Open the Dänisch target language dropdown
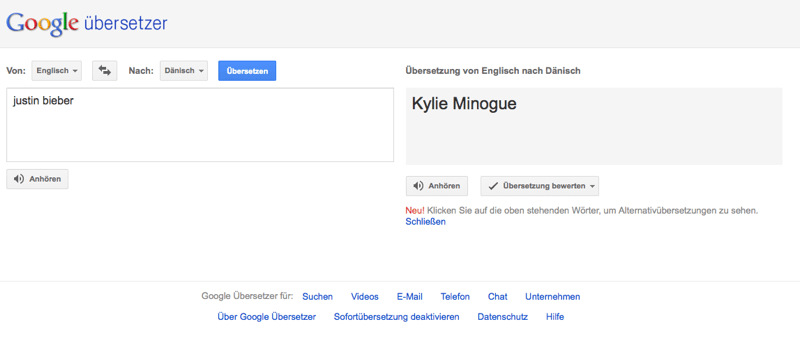 tap(184, 71)
